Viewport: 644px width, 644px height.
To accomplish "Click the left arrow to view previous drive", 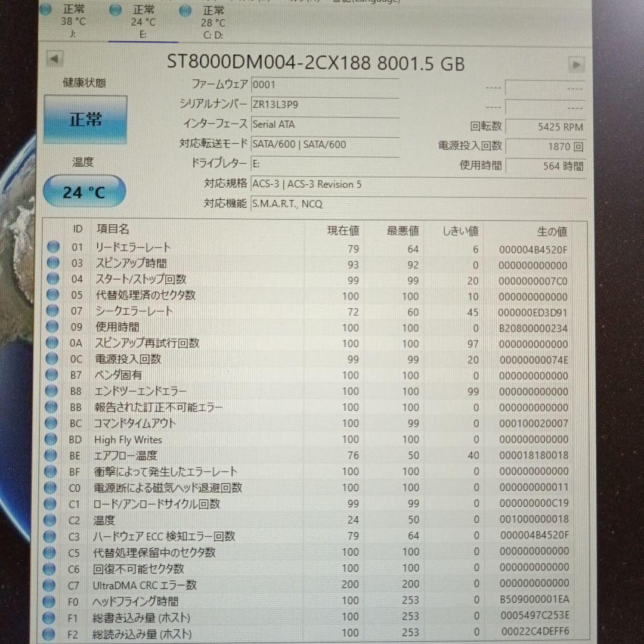I will coord(54,59).
